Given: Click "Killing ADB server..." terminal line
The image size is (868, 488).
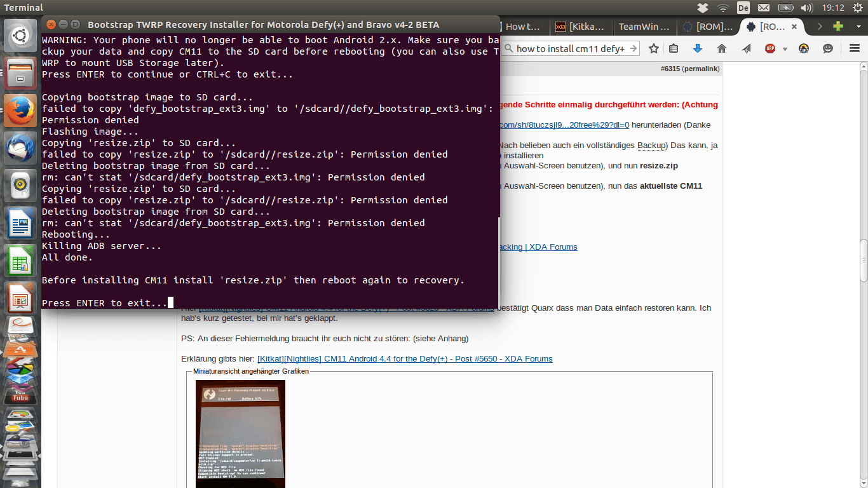Looking at the screenshot, I should pyautogui.click(x=102, y=246).
